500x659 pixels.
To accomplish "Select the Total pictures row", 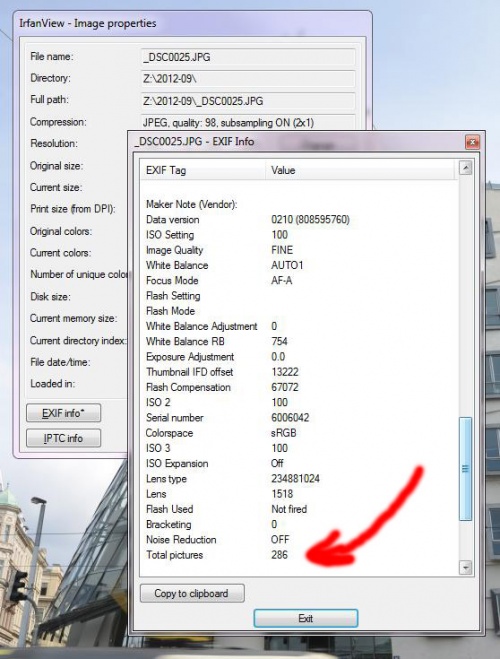I will click(x=299, y=555).
